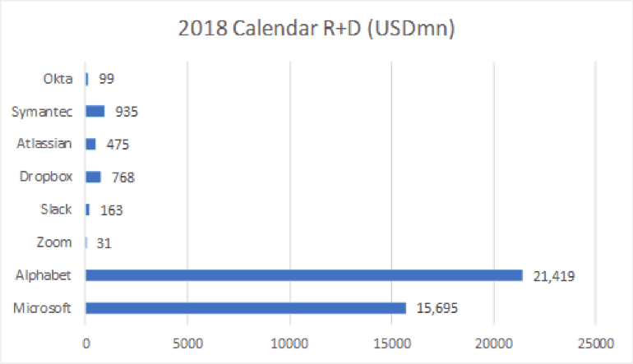Image resolution: width=633 pixels, height=364 pixels.
Task: Select the Microsoft bar in the chart
Action: click(245, 308)
